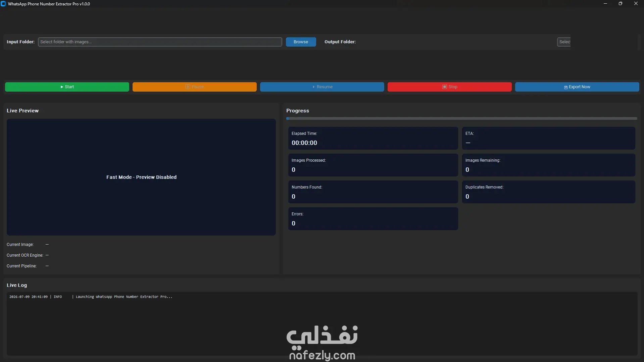Click the app icon in the title bar
644x362 pixels.
point(3,4)
